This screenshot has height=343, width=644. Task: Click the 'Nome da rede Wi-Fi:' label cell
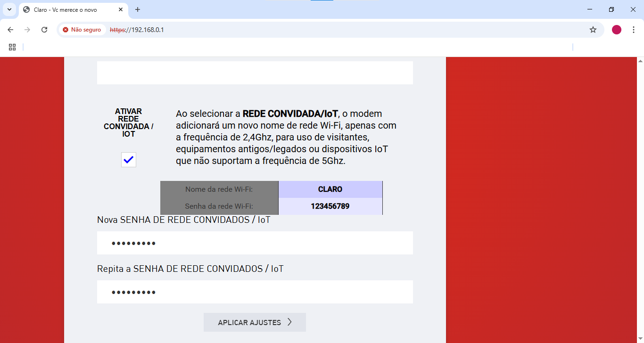pyautogui.click(x=219, y=189)
